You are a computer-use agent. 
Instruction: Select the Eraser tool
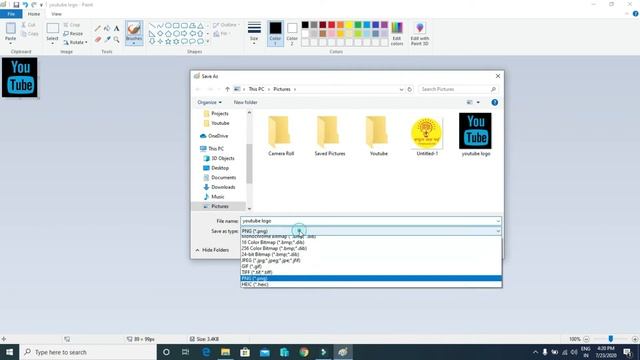pos(98,40)
